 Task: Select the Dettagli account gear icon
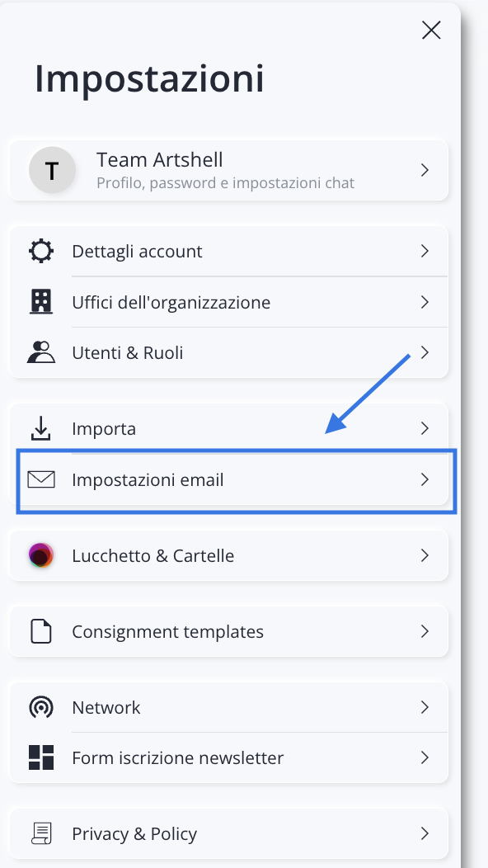40,251
